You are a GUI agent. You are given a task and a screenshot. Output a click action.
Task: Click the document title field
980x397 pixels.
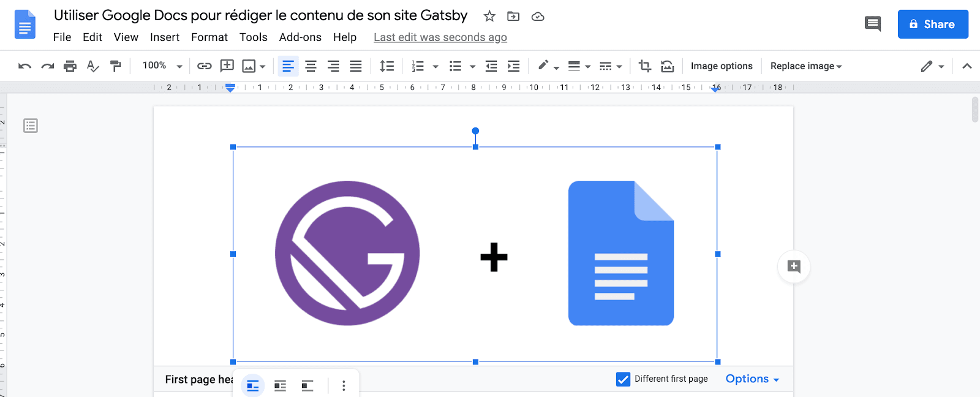(261, 15)
